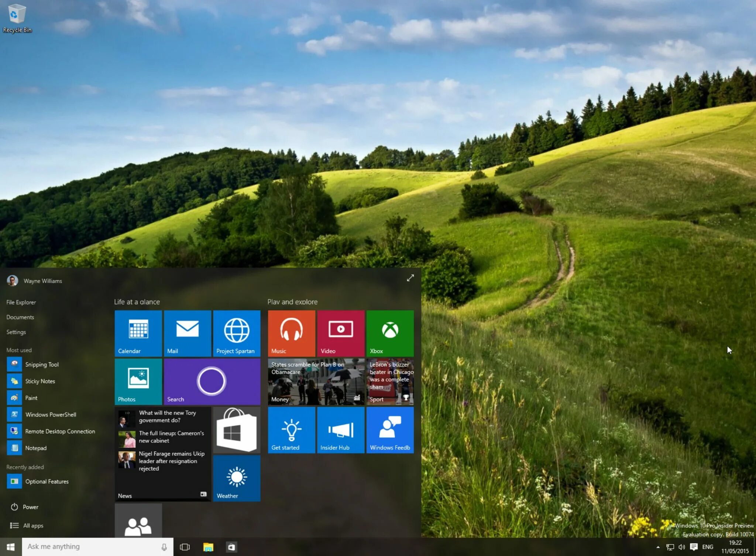Open the Mail tile

tap(188, 333)
